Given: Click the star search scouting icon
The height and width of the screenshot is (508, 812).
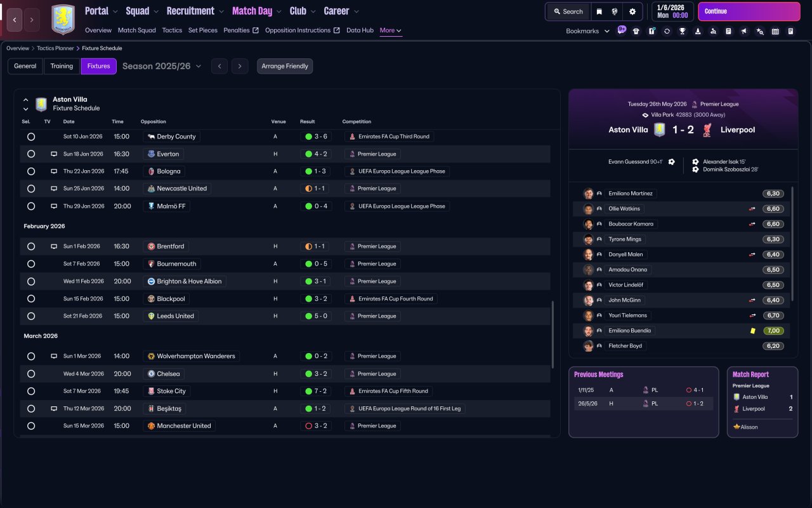Looking at the screenshot, I should (760, 31).
